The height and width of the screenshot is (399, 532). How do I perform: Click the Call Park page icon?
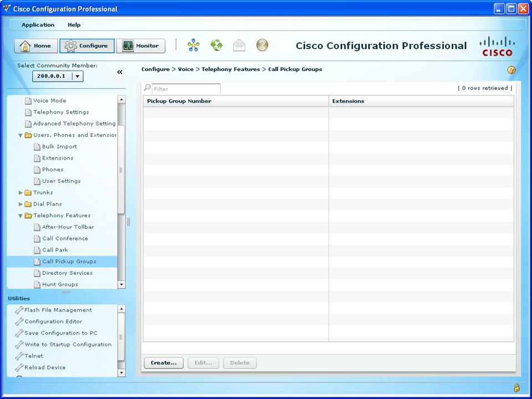37,250
